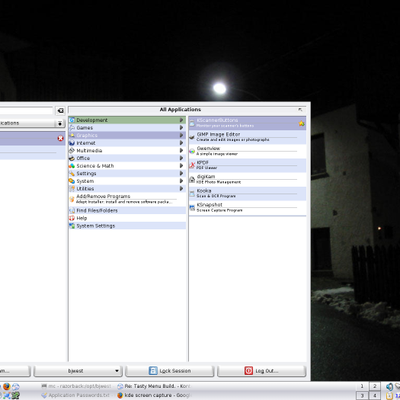Switch to virtual desktop 1
The height and width of the screenshot is (400, 400).
pos(362,387)
